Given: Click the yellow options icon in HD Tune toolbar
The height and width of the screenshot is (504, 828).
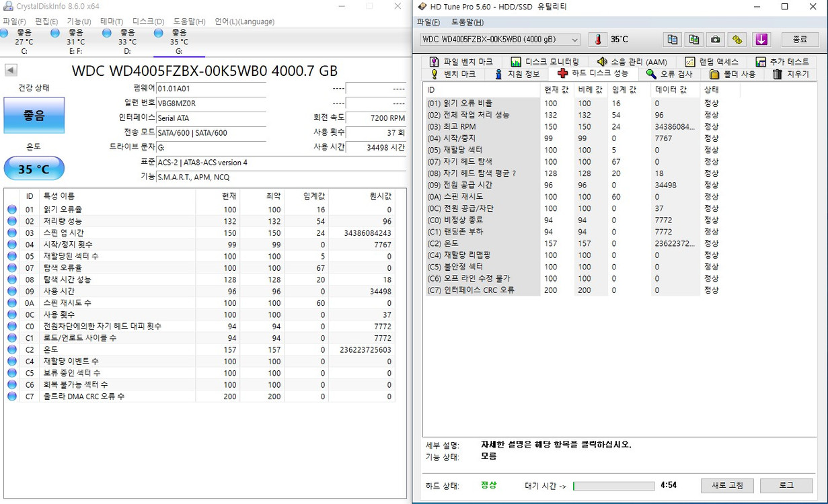Looking at the screenshot, I should pos(737,39).
